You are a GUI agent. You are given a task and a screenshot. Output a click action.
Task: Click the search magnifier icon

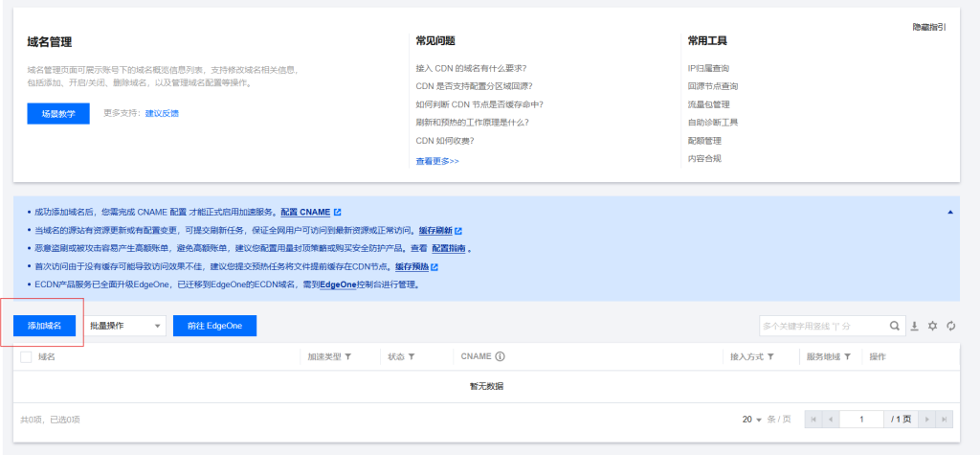(x=895, y=326)
